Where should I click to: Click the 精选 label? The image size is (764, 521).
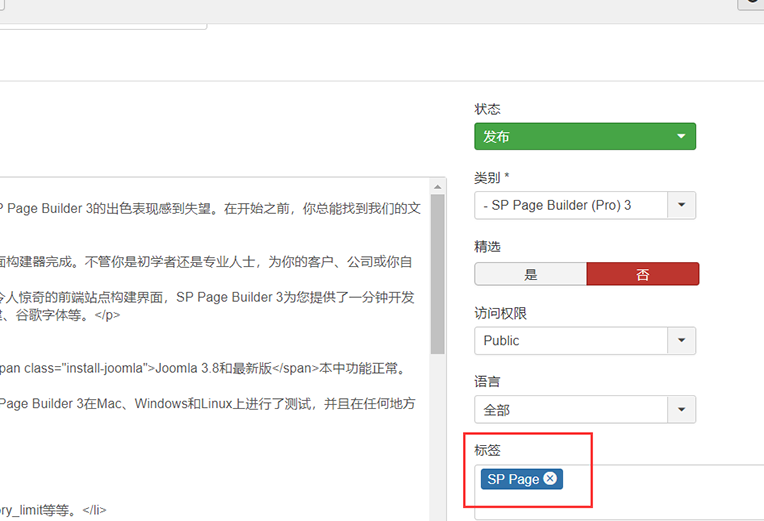click(x=487, y=245)
